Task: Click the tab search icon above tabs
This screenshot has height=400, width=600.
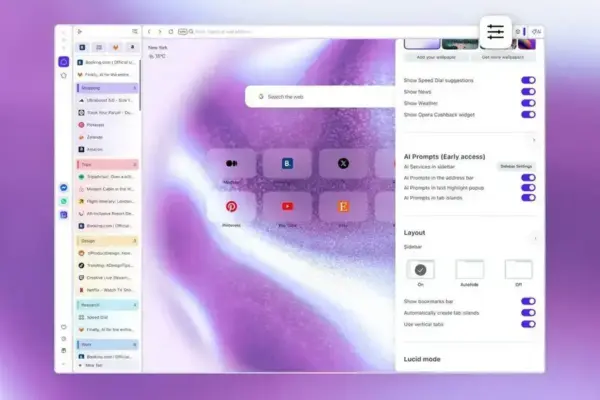Action: click(x=135, y=32)
